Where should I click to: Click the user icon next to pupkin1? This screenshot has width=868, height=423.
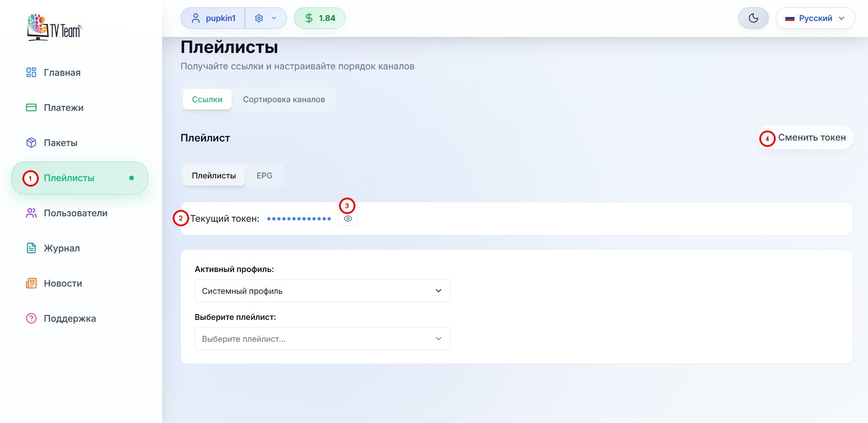tap(196, 18)
